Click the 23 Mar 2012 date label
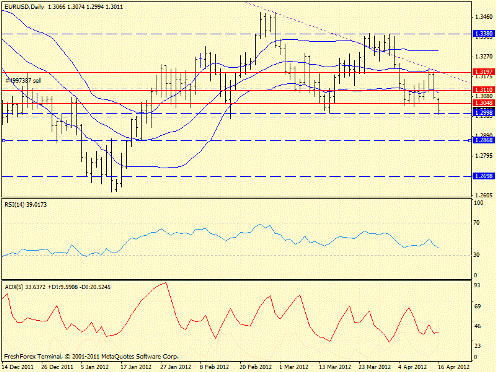This screenshot has height=372, width=496. click(375, 367)
